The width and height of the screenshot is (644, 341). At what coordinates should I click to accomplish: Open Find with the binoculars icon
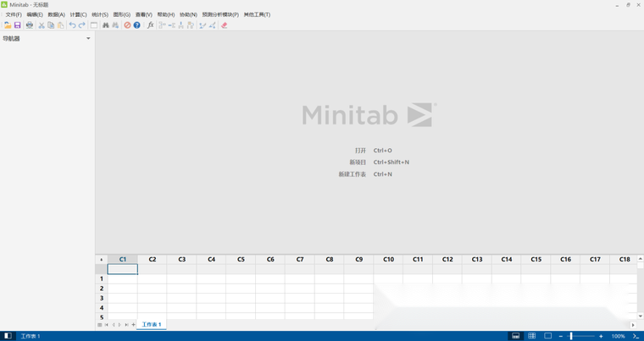coord(106,25)
